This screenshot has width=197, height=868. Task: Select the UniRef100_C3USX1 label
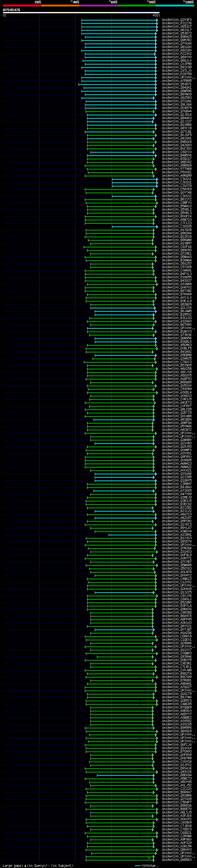(177, 179)
